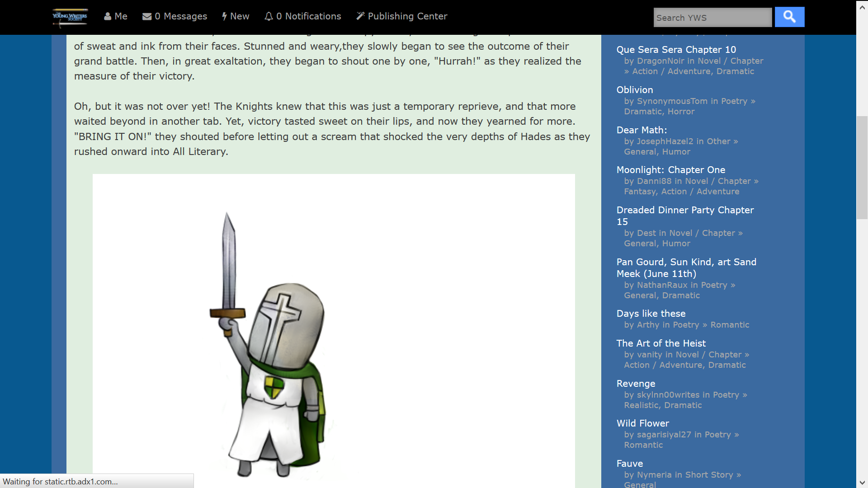Click the Search YWS input field
Screen dimensions: 868x488
coord(712,18)
